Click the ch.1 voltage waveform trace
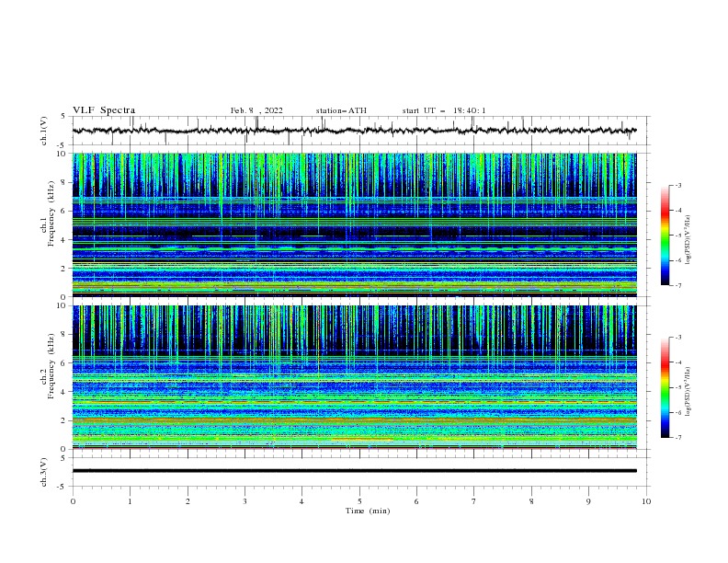 354,131
